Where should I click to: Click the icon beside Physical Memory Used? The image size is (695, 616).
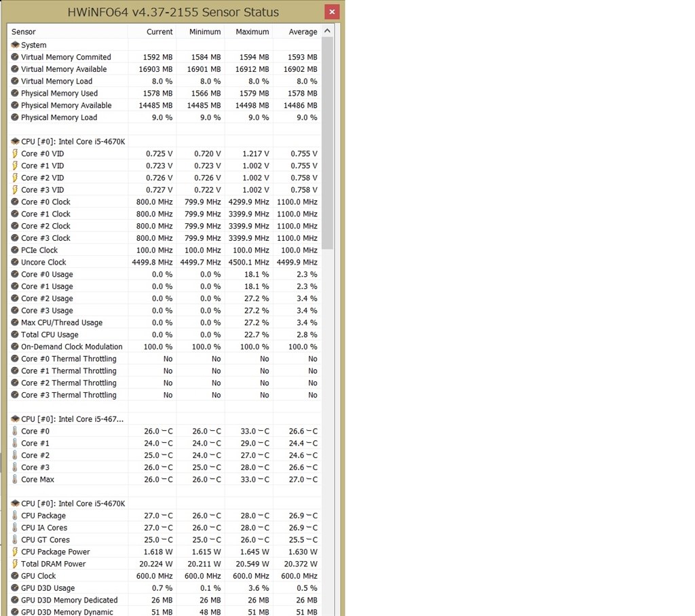(x=15, y=93)
